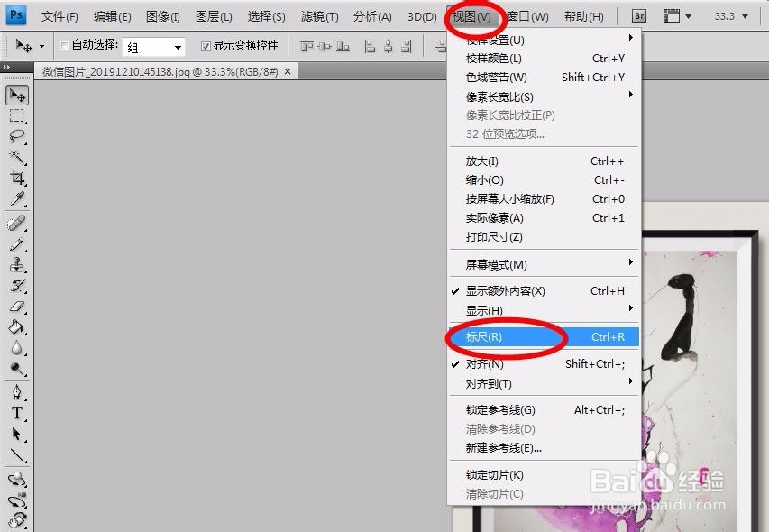Choose 放大(I) zoom in
Screen dimensions: 769x532
[545, 161]
